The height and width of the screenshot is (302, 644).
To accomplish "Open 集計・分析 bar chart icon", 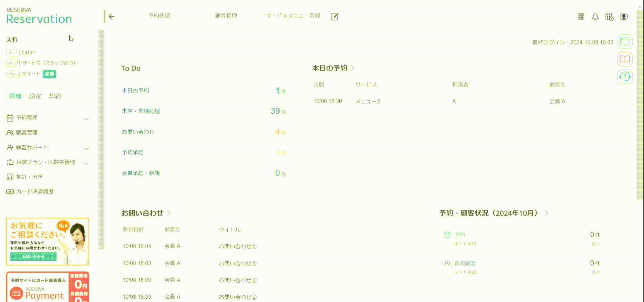I will 9,177.
